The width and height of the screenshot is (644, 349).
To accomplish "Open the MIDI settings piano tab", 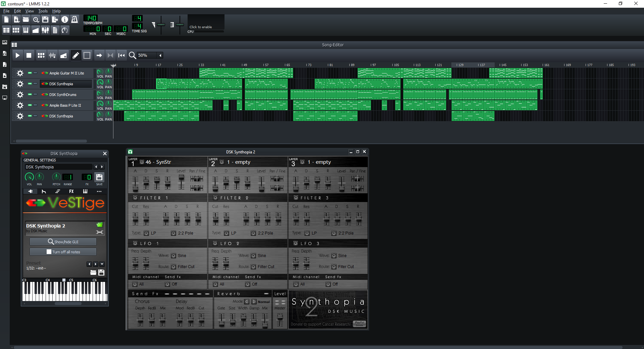I will coord(85,191).
